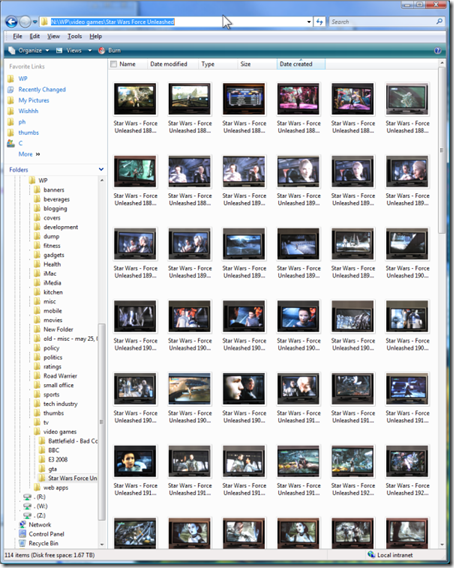Viewport: 454px width, 568px height.
Task: Sort by Date modified column header
Action: (x=168, y=64)
